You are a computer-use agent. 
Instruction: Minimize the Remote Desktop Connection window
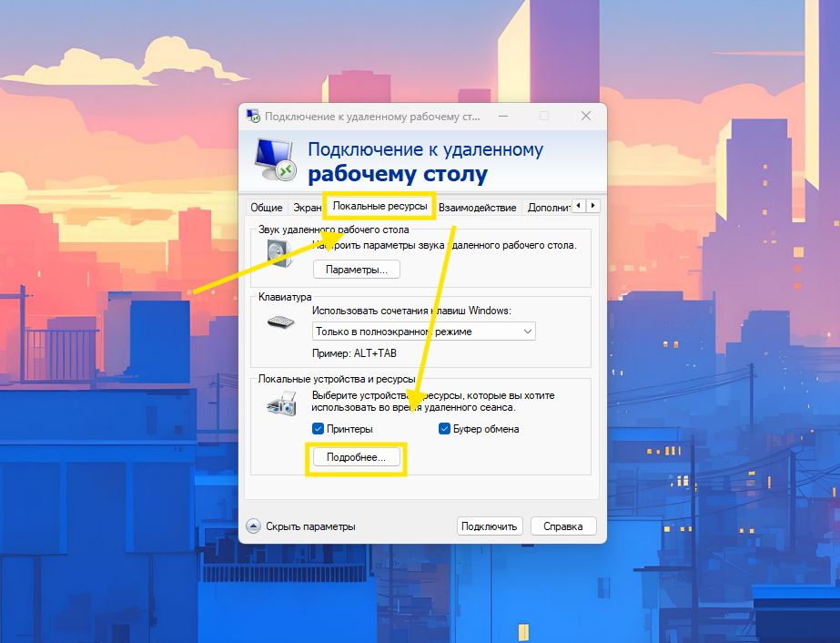(503, 116)
